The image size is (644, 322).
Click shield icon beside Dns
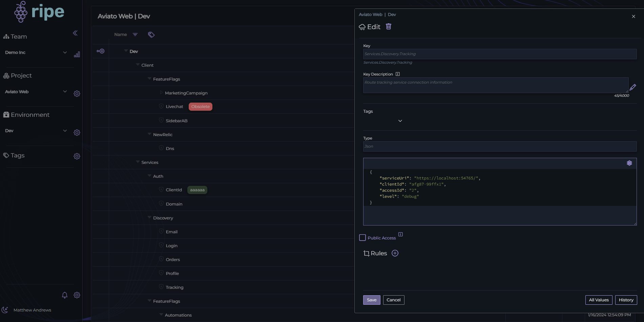[161, 148]
